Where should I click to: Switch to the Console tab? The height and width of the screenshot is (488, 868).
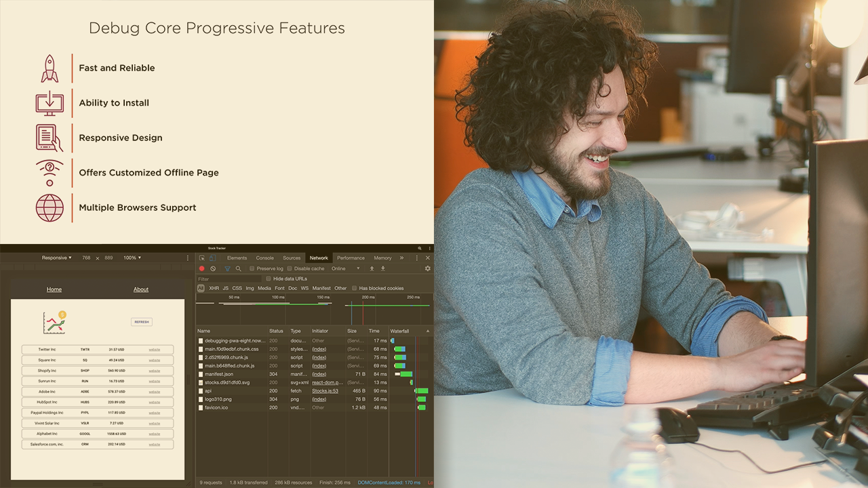[264, 258]
